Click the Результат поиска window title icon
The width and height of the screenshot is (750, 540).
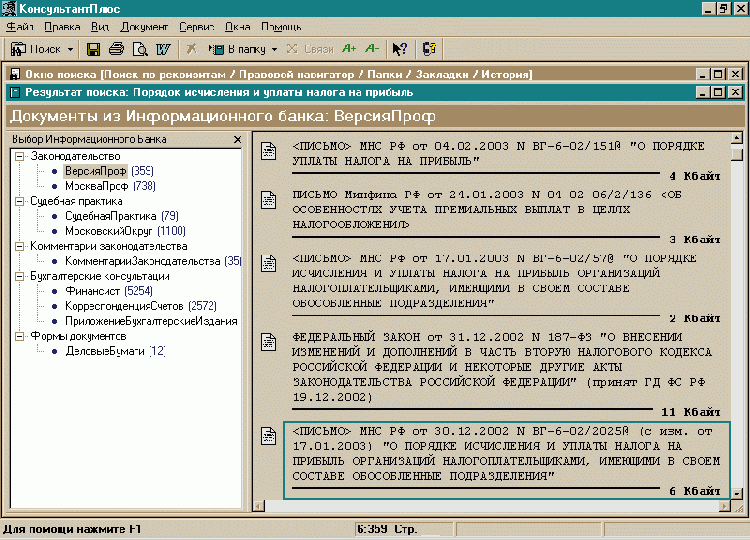point(15,92)
